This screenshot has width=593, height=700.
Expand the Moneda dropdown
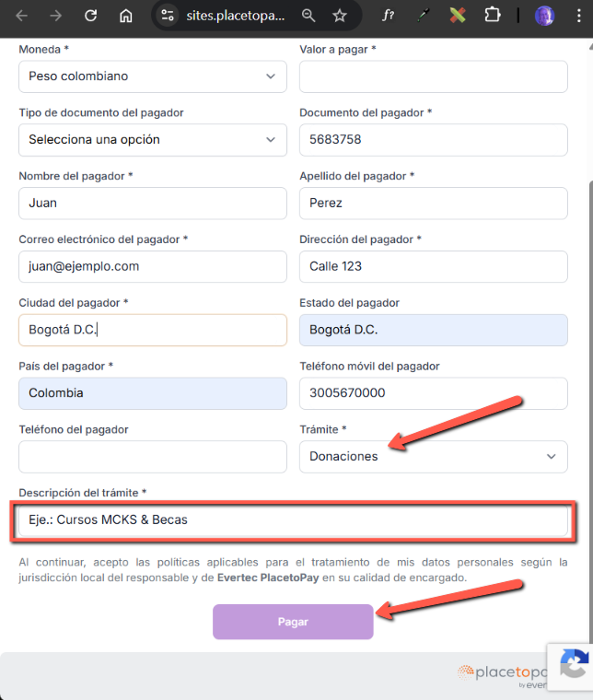[153, 76]
